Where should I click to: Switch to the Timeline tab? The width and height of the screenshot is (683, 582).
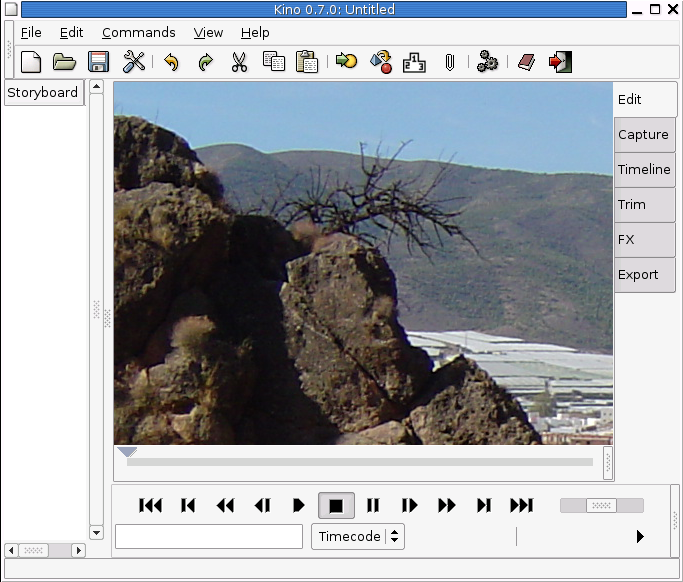tap(644, 169)
